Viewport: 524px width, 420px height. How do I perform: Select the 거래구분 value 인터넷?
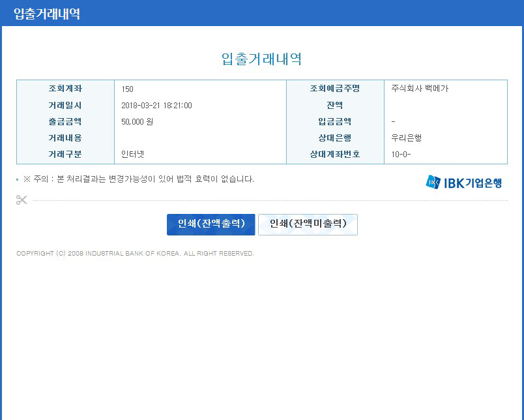132,155
